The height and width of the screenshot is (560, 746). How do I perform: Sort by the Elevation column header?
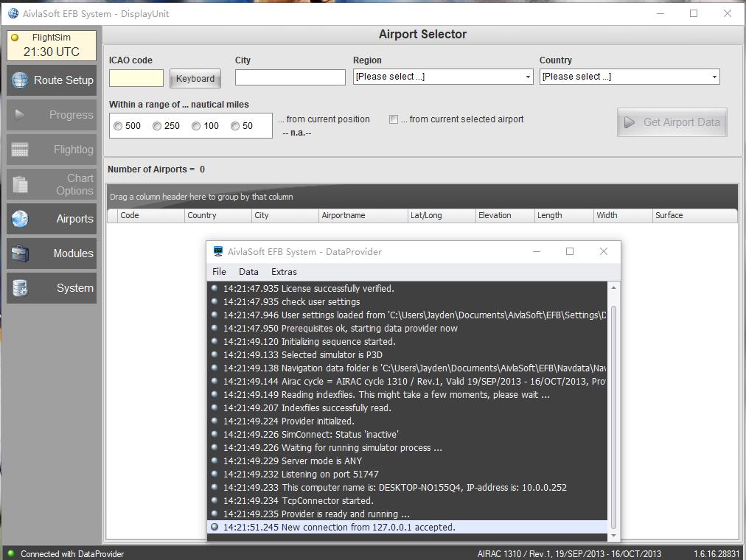[505, 215]
